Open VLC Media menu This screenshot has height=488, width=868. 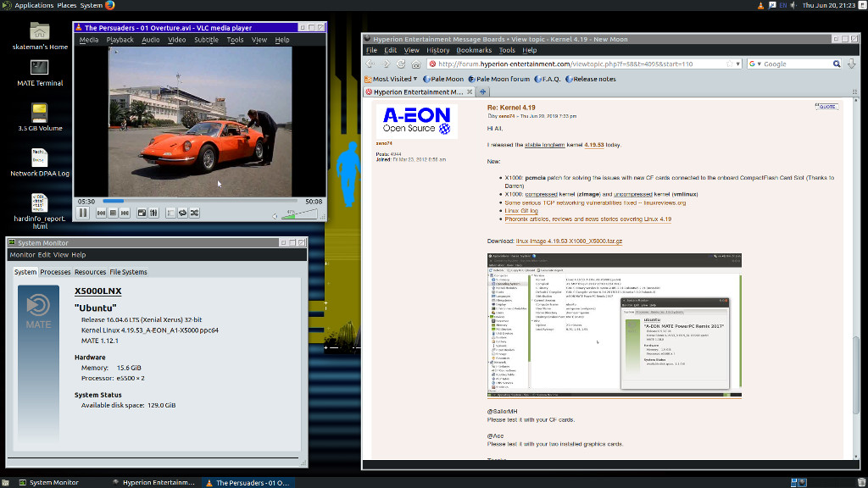click(x=88, y=40)
